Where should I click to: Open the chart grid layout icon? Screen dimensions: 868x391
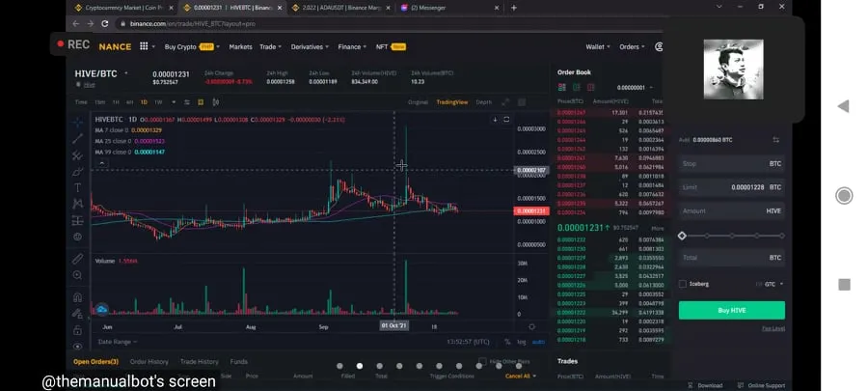pyautogui.click(x=522, y=102)
